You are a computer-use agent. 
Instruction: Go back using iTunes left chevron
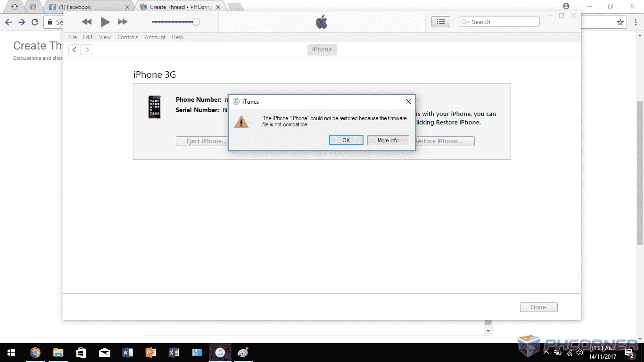(x=74, y=50)
